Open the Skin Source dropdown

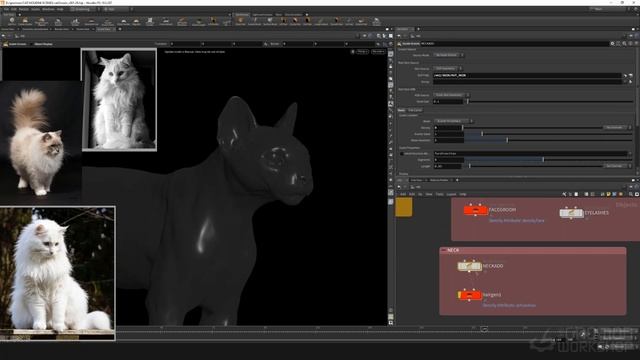(448, 69)
